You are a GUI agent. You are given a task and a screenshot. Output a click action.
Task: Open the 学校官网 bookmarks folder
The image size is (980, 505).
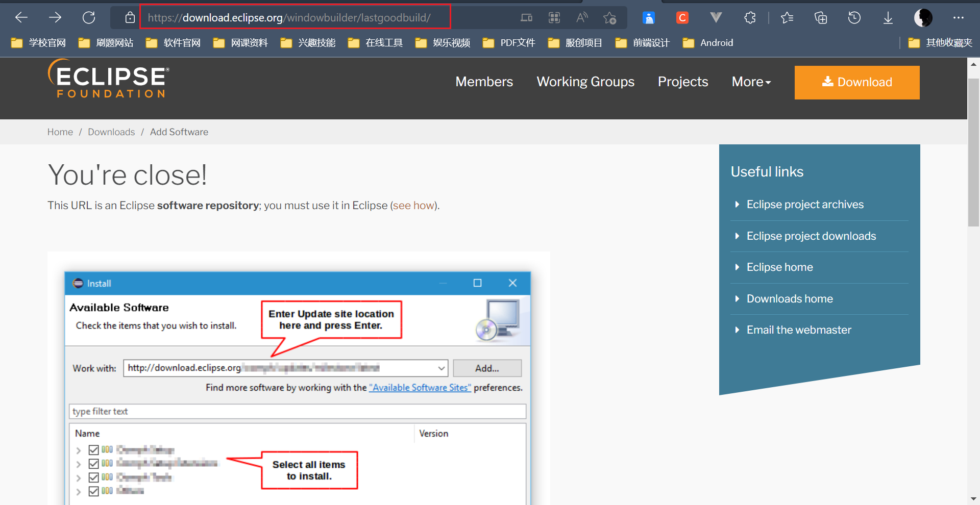pyautogui.click(x=38, y=43)
